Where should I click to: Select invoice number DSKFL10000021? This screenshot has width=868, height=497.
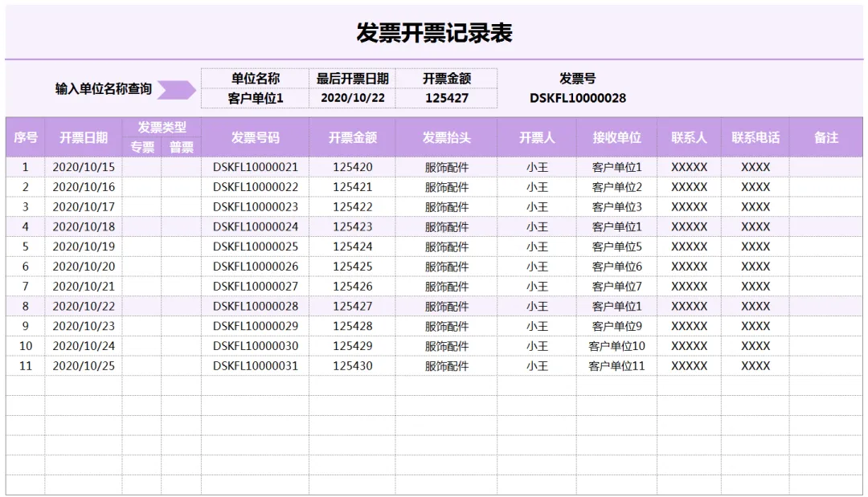tap(256, 167)
